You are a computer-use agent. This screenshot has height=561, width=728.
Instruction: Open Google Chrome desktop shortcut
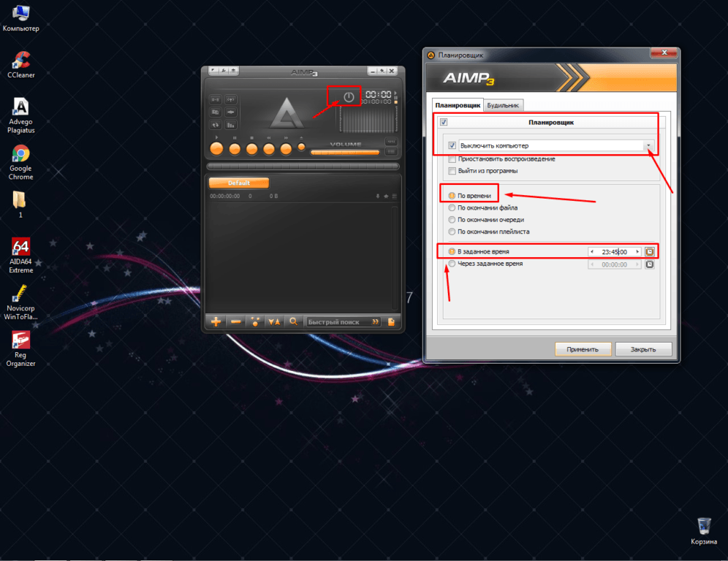21,162
